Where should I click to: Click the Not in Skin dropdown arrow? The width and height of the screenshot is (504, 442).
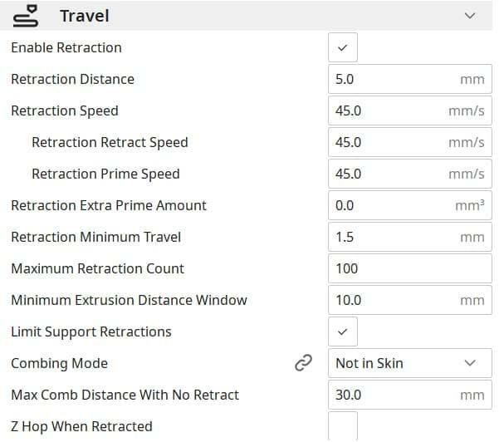point(470,363)
